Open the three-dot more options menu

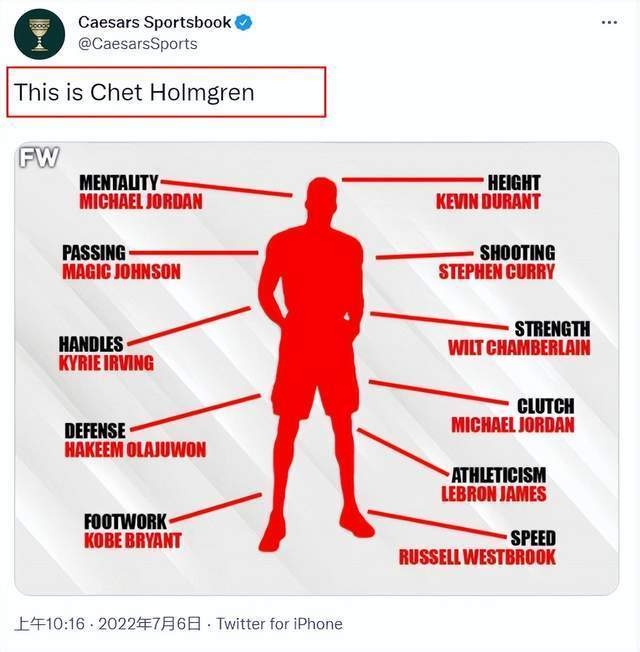608,22
